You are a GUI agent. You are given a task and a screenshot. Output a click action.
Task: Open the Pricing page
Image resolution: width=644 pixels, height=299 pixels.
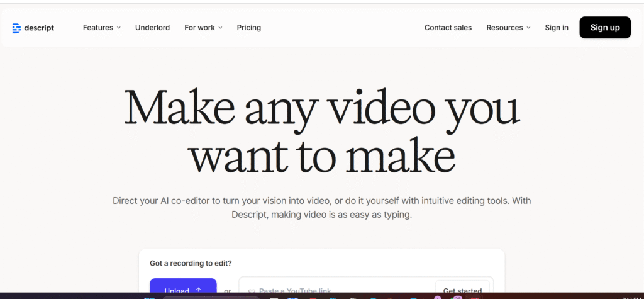click(248, 28)
